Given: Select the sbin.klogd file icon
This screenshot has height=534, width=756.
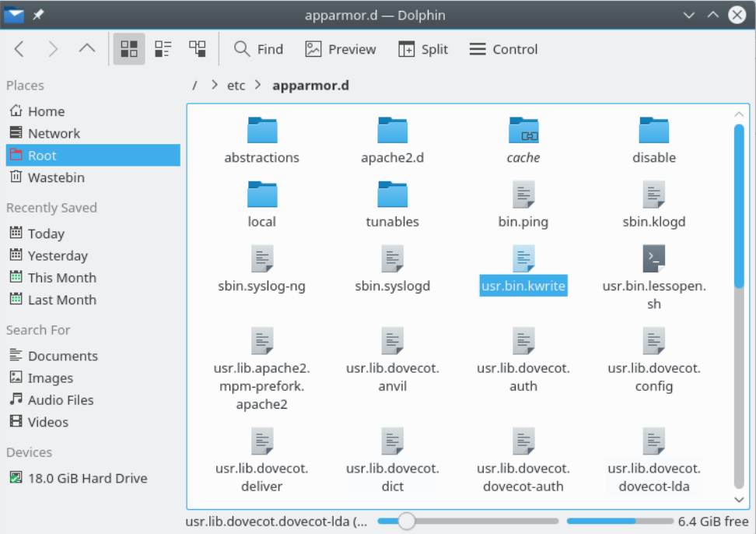Looking at the screenshot, I should pos(654,195).
